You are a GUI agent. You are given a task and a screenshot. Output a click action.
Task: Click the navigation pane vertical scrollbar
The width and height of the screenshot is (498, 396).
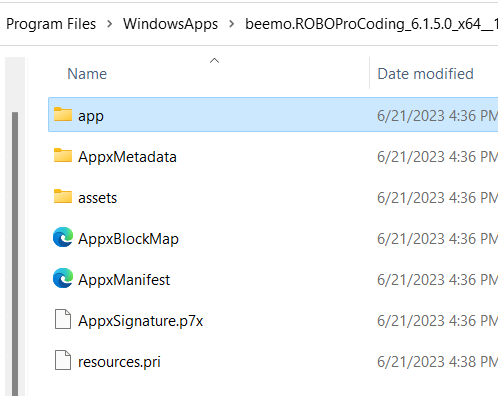(x=15, y=253)
